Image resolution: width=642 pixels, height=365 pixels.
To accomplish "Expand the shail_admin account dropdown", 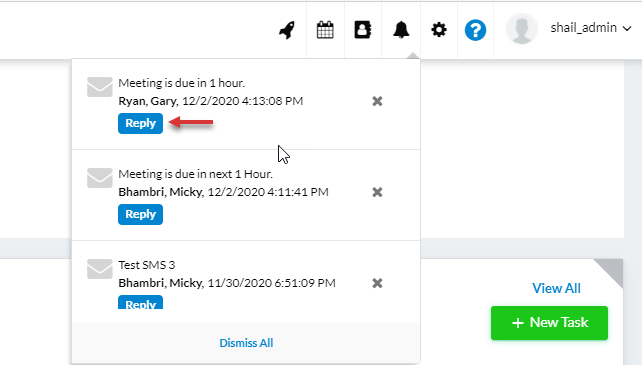I will tap(591, 28).
